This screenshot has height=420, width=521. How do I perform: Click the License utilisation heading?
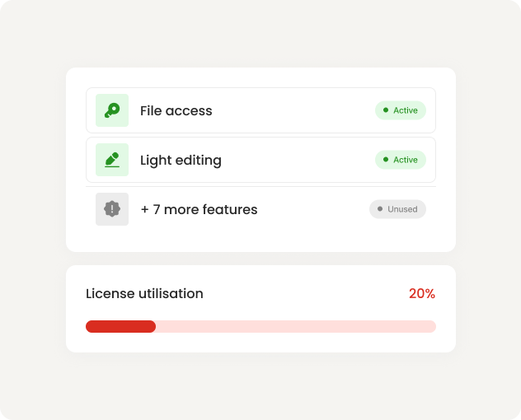[x=144, y=293]
